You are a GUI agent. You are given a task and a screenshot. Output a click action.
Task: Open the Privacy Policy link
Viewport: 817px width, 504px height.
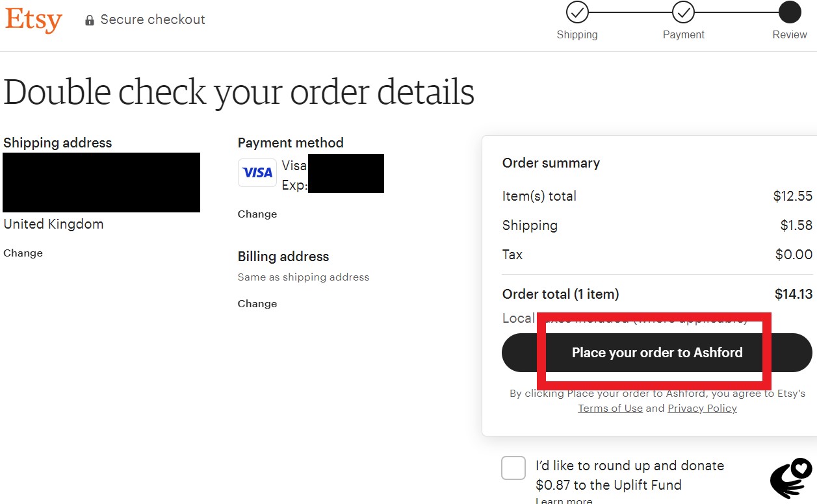702,408
